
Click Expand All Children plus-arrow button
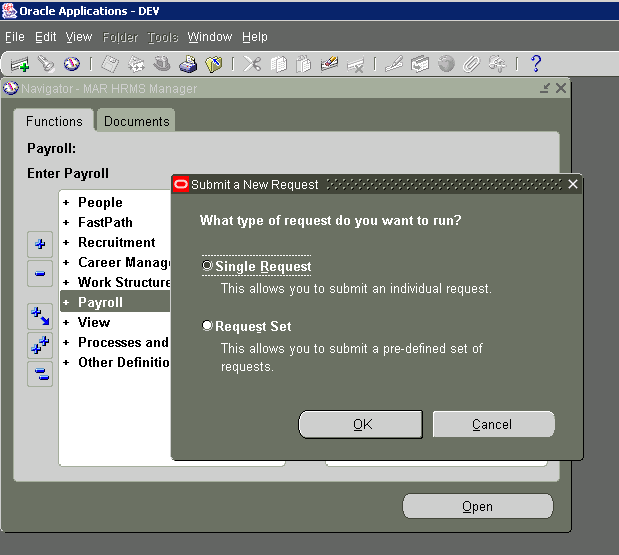pos(40,316)
